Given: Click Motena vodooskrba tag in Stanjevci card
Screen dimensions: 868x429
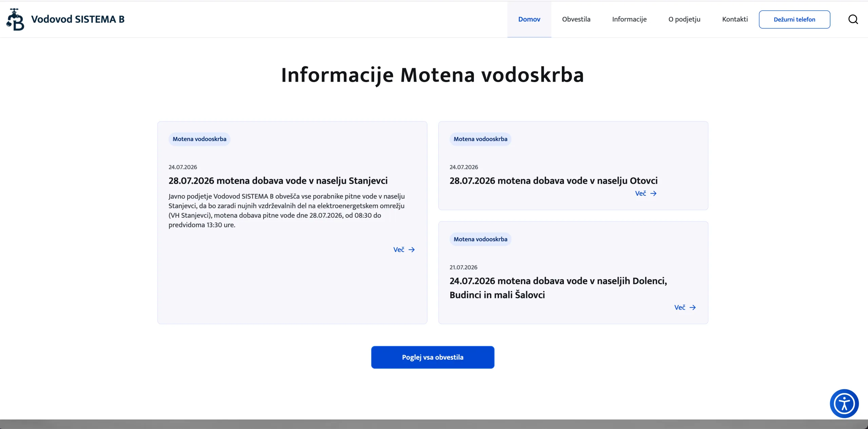Looking at the screenshot, I should [x=199, y=139].
